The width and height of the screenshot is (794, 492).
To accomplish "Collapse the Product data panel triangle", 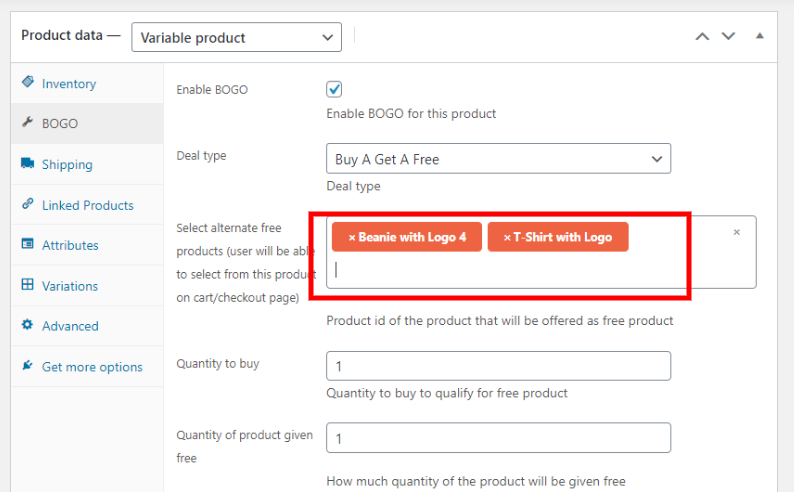I will [760, 36].
